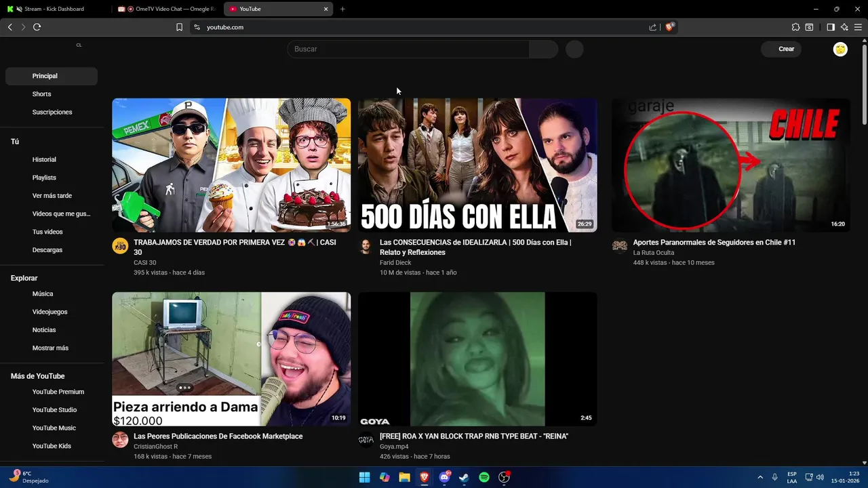Open a new tab with the plus button
Screen dimensions: 868x488
tap(342, 9)
